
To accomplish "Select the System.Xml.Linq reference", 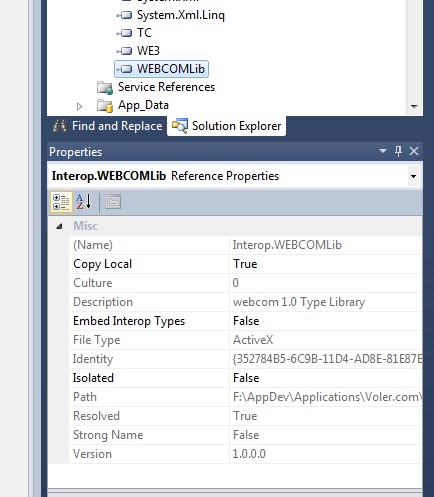I will (181, 15).
